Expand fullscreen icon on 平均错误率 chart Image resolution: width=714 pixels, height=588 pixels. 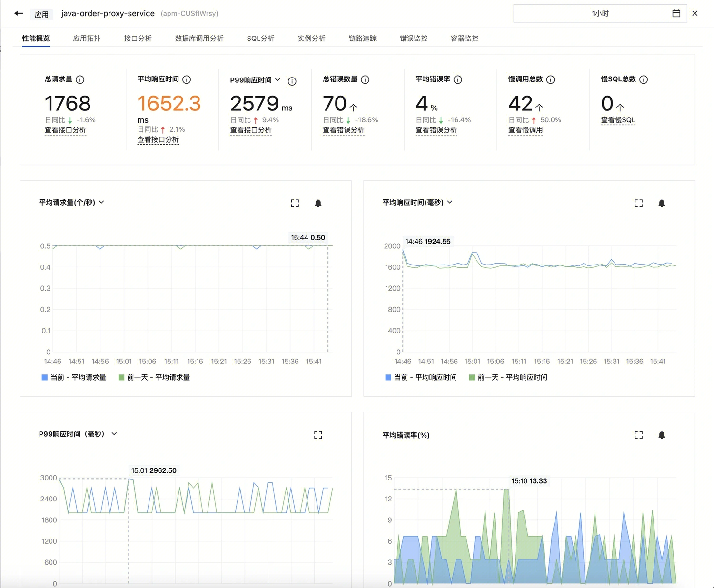tap(639, 435)
